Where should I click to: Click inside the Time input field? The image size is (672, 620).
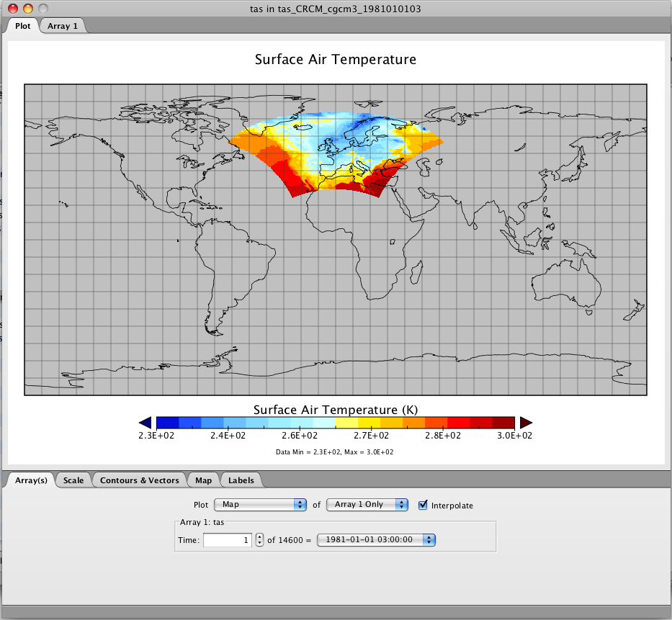[x=226, y=540]
